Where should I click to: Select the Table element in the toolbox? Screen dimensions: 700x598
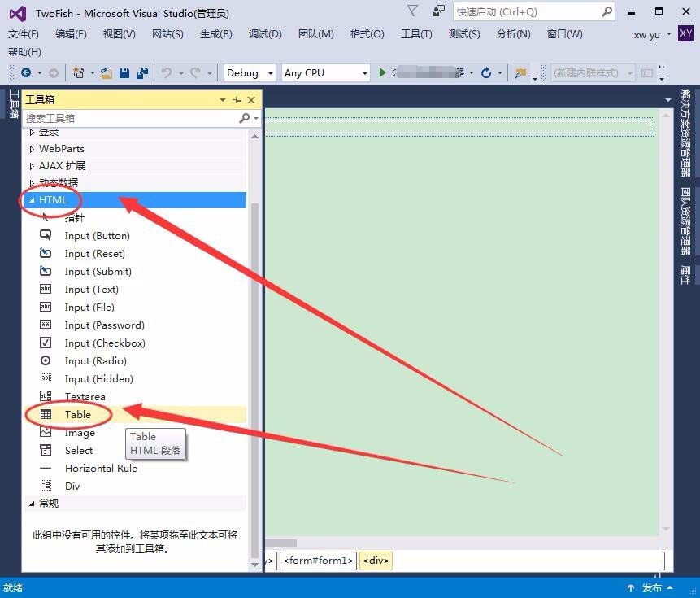tap(78, 414)
